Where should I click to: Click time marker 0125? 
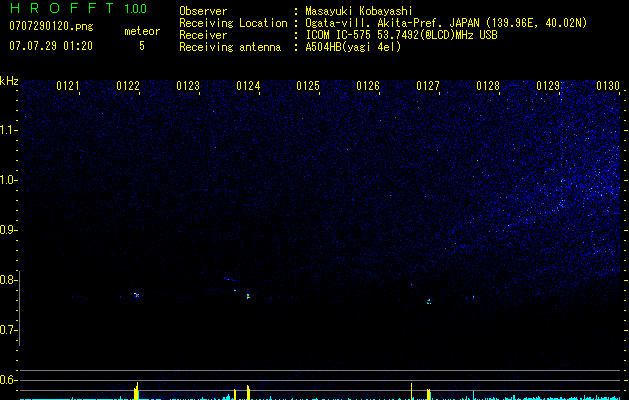point(308,86)
